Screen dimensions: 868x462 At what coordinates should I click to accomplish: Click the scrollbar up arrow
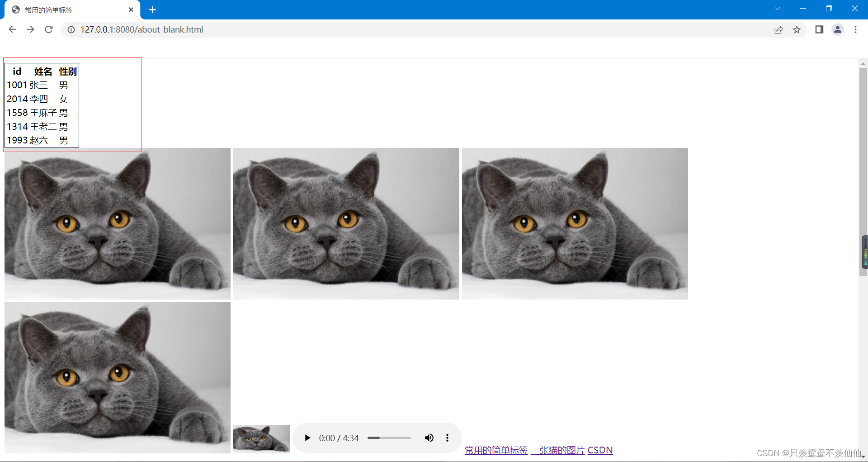click(x=863, y=64)
